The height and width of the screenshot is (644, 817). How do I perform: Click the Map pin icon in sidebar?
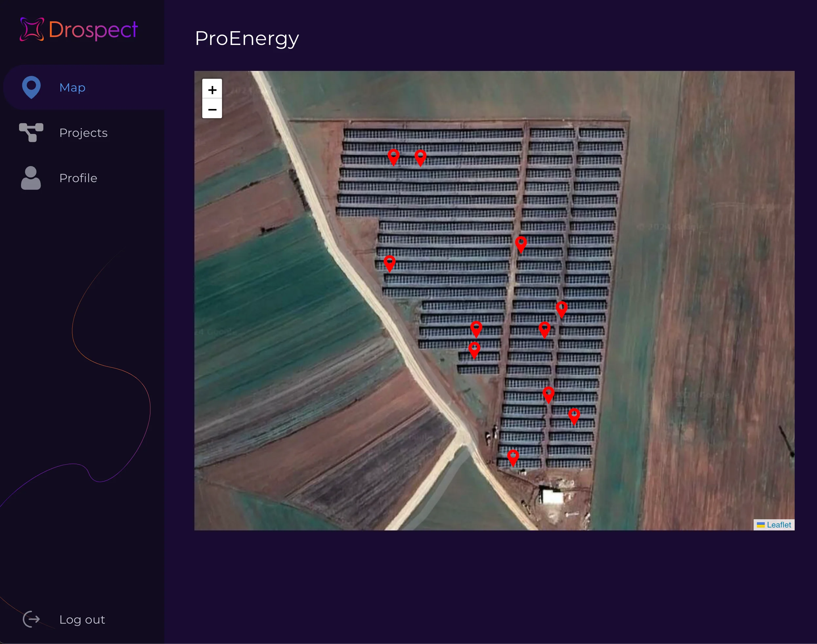tap(31, 88)
